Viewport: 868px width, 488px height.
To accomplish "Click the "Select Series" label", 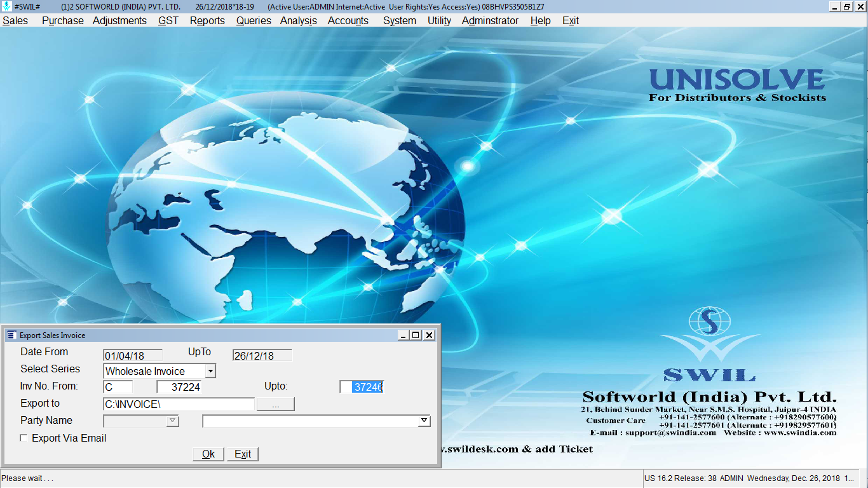I will click(50, 369).
